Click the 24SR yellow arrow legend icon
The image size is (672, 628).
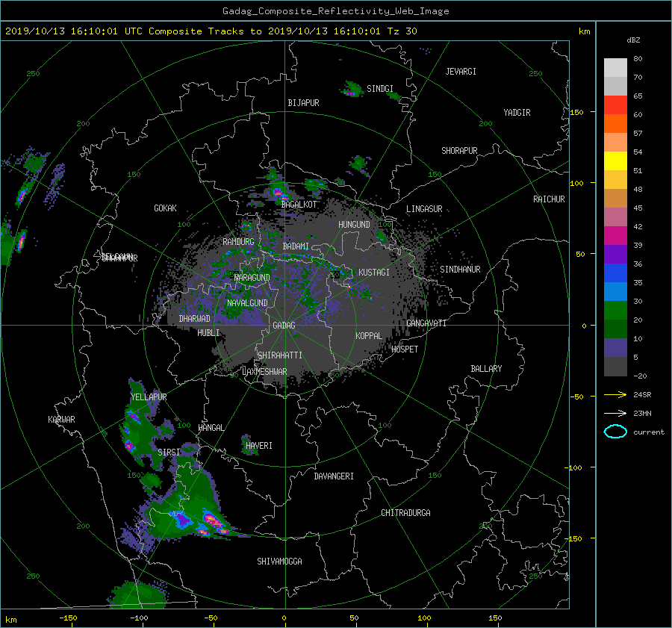tap(615, 394)
